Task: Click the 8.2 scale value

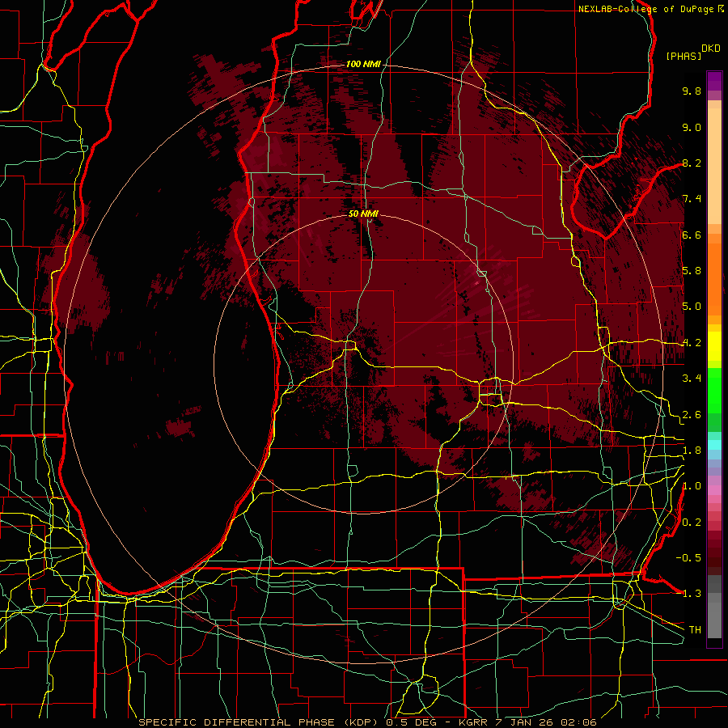Action: [x=692, y=163]
